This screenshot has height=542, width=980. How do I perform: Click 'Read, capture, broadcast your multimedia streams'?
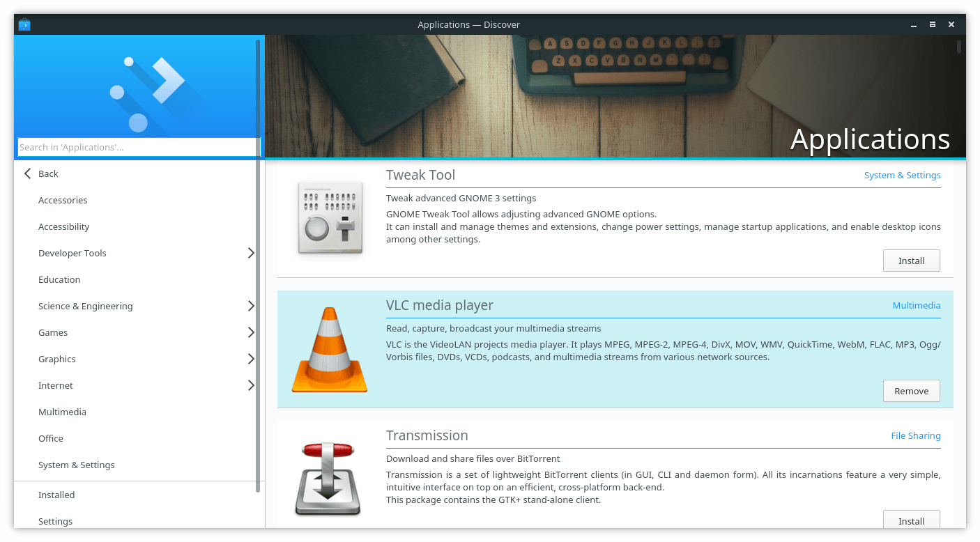pos(493,329)
